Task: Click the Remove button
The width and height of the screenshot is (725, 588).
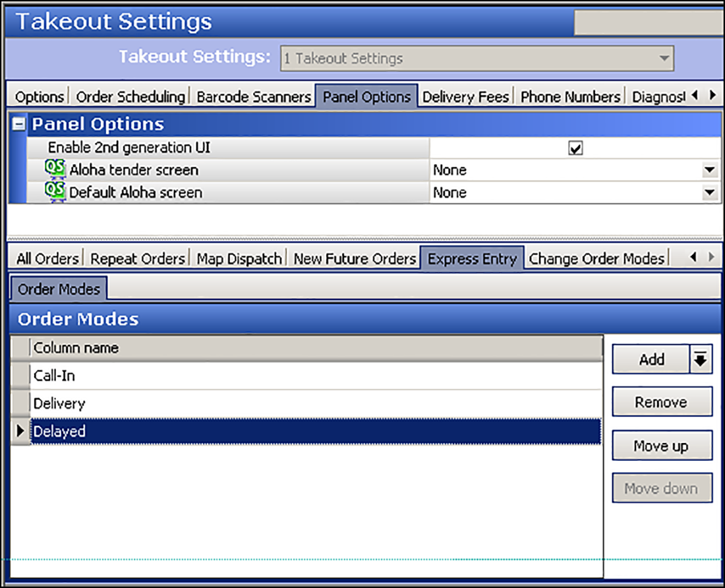Action: pos(662,401)
